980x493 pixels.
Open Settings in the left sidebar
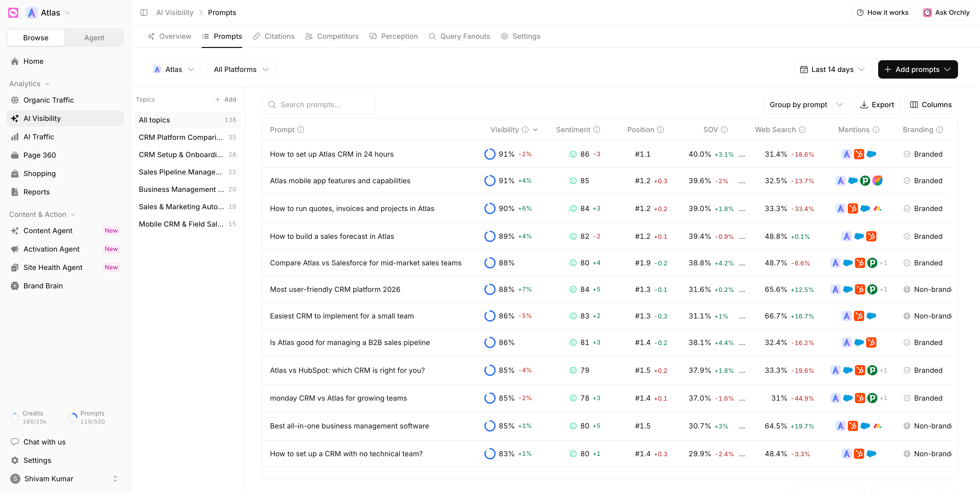pos(65,460)
